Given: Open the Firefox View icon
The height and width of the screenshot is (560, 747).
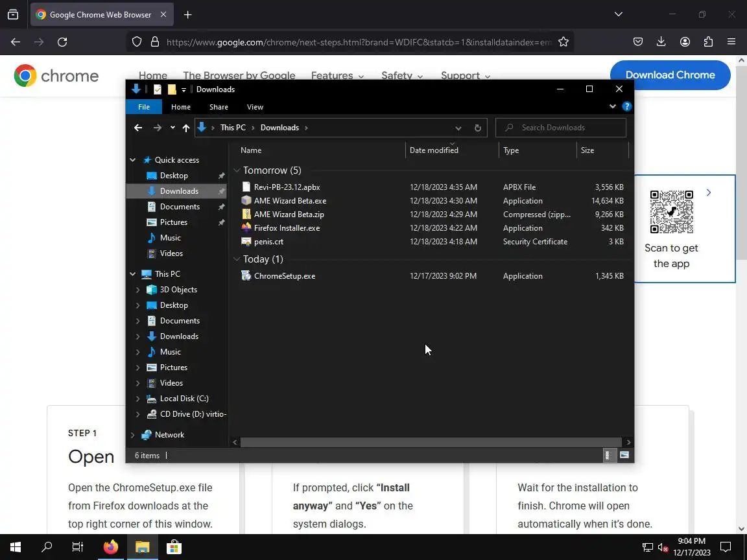Looking at the screenshot, I should point(14,15).
